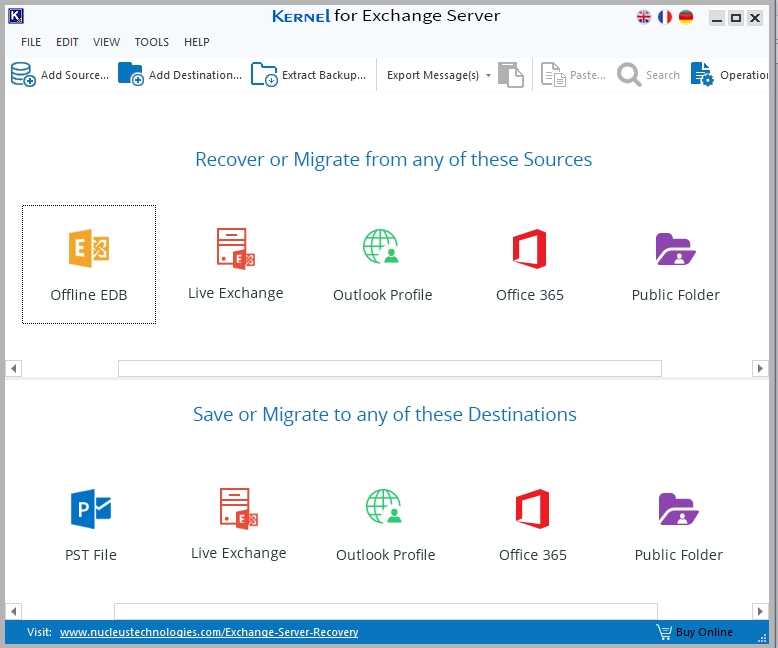Click Destinations panel right scroll arrow
The width and height of the screenshot is (778, 648).
point(760,611)
